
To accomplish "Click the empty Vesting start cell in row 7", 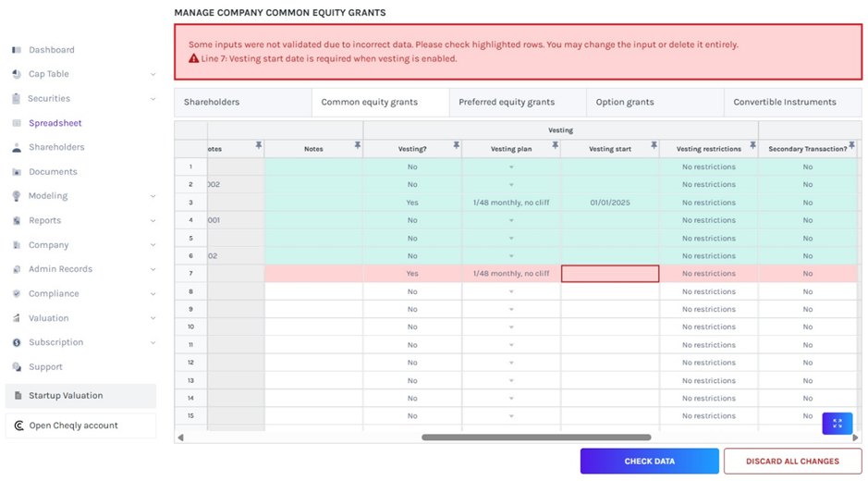I will [x=610, y=274].
